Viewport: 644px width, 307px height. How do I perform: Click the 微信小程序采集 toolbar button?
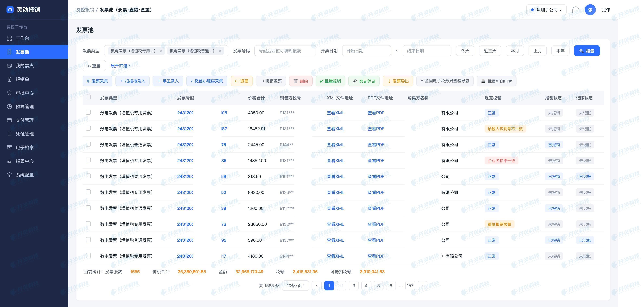coord(207,81)
